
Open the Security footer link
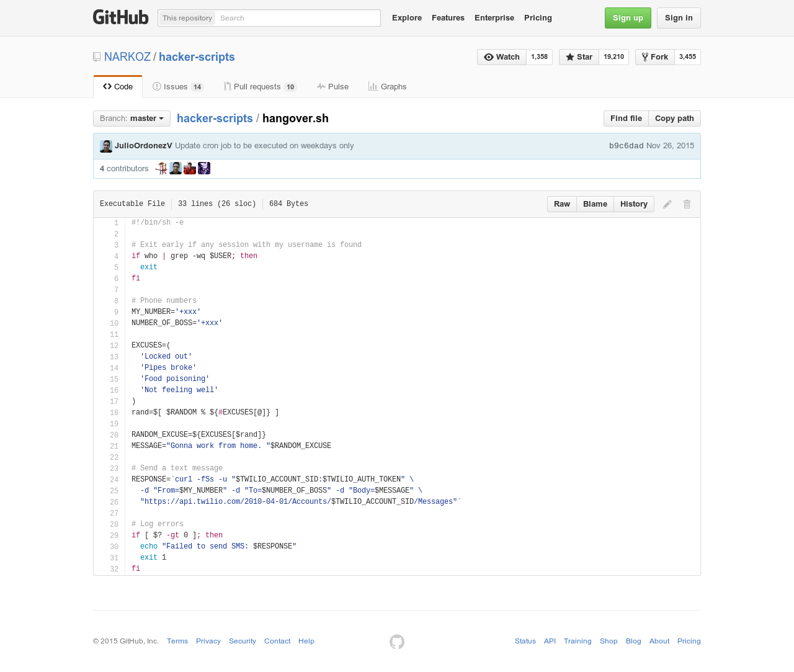pyautogui.click(x=243, y=641)
